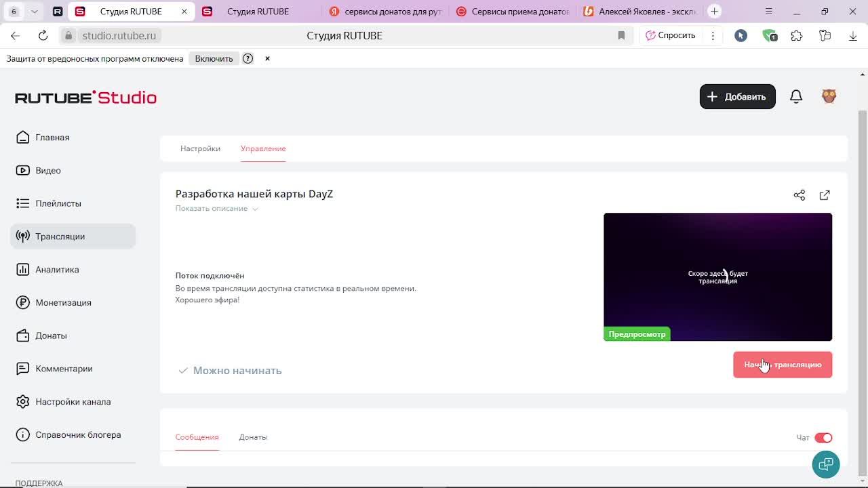Click the notifications bell icon
Screen dimensions: 868x488
click(796, 96)
